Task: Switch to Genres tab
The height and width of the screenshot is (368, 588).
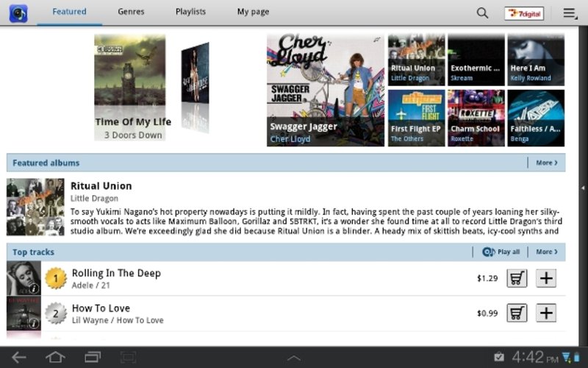Action: 131,12
